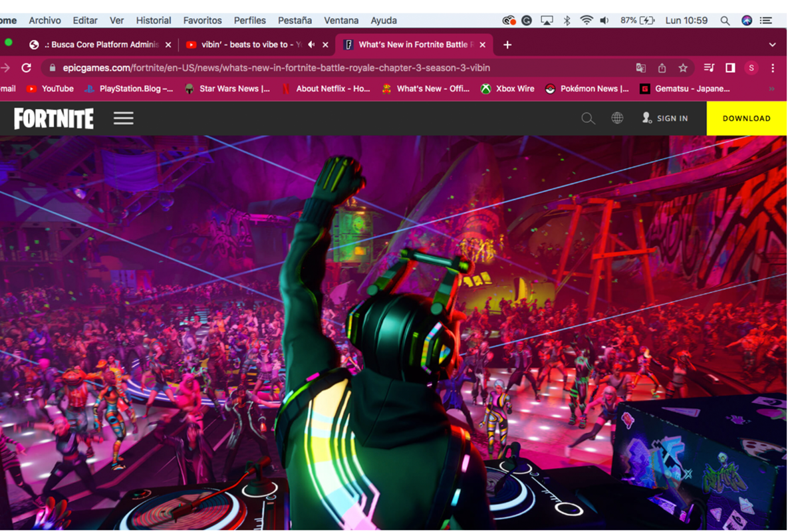Click the Google Translate icon in address bar

640,68
